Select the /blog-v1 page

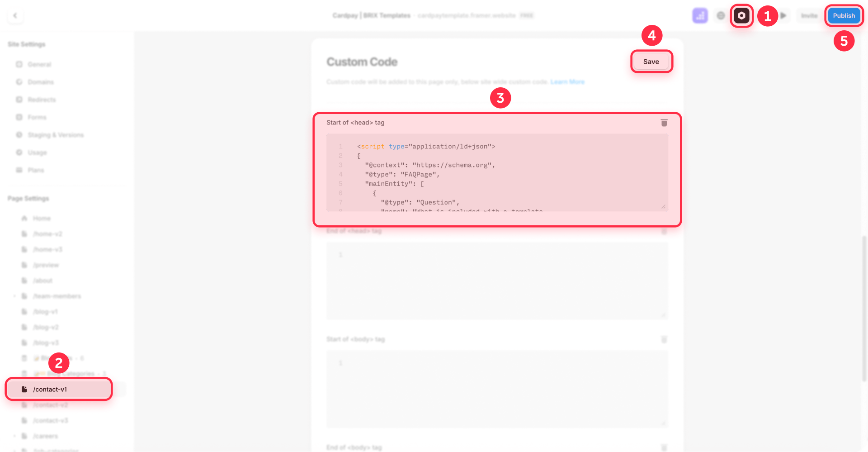click(45, 312)
